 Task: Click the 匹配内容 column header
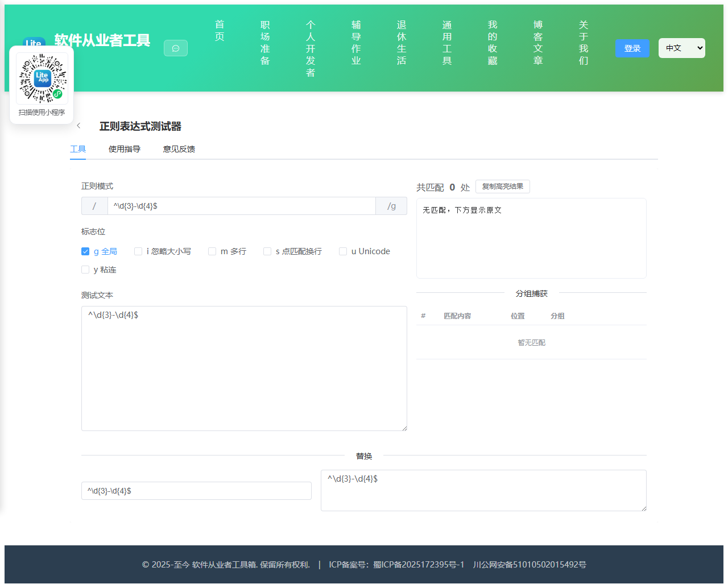[457, 316]
